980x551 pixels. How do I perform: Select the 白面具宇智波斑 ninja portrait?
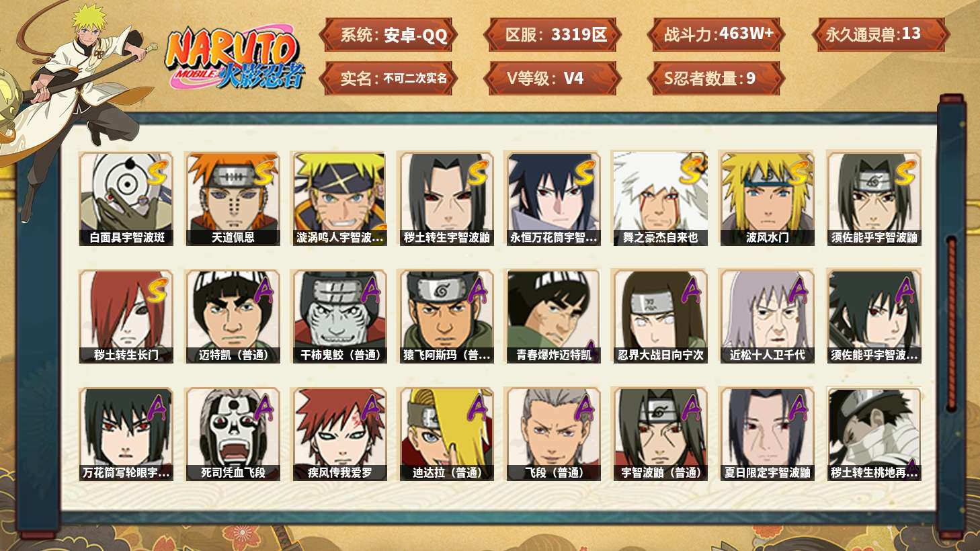126,198
